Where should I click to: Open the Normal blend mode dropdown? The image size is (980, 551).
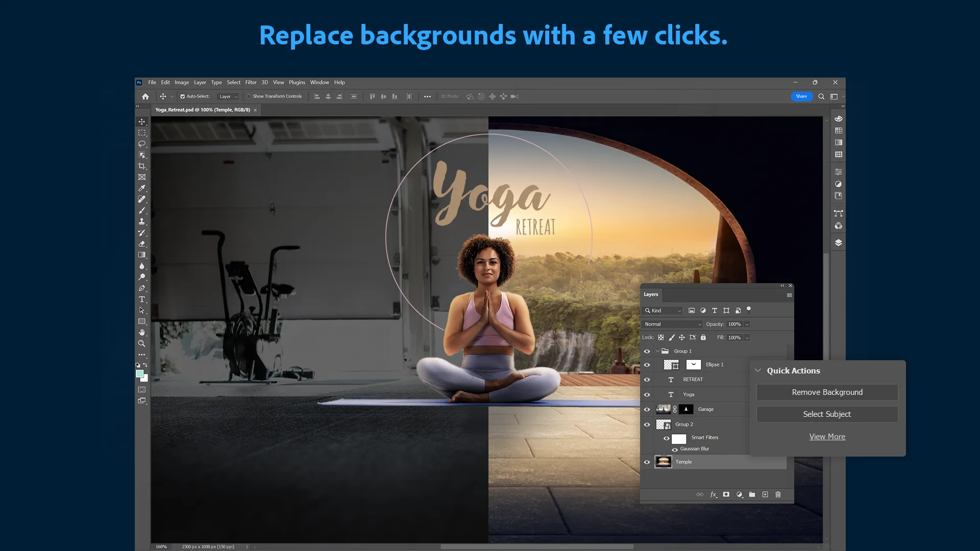[672, 323]
